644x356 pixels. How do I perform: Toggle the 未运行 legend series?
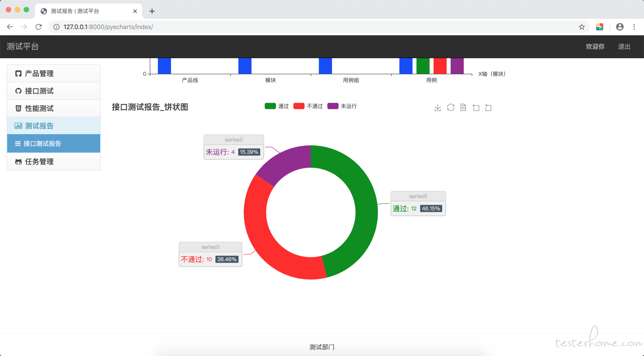tap(342, 106)
